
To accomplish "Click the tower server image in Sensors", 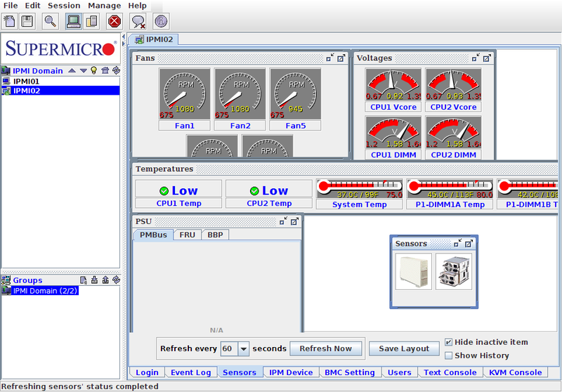I will click(x=414, y=271).
